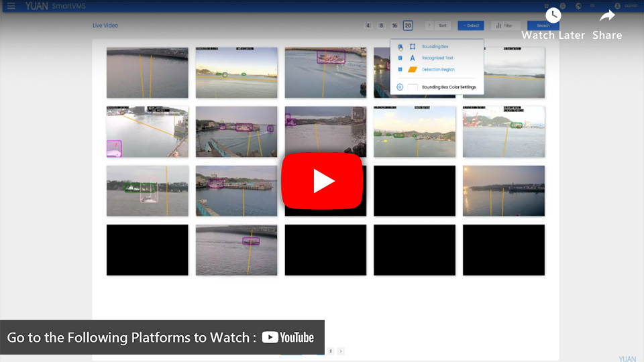This screenshot has height=362, width=644.
Task: Click the YouTube play button overlay
Action: (x=322, y=181)
